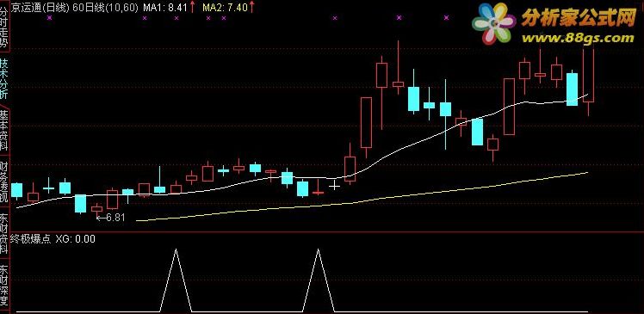Select the small red candle above the 6.81 label

pos(96,208)
